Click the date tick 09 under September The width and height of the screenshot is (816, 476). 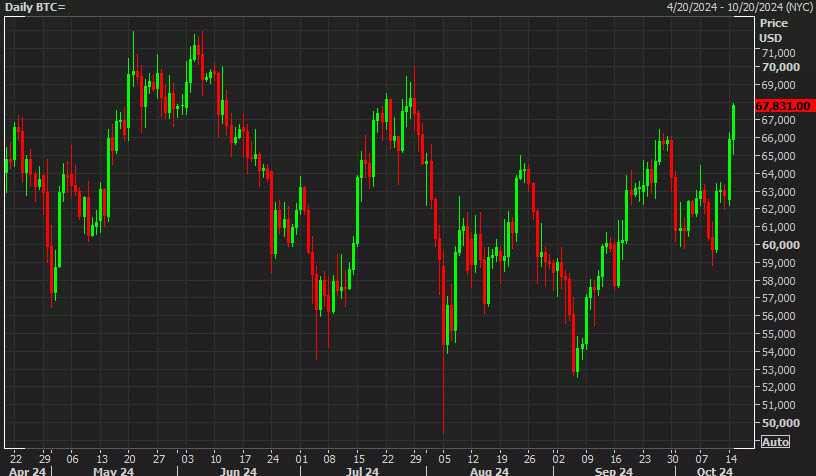pos(587,459)
